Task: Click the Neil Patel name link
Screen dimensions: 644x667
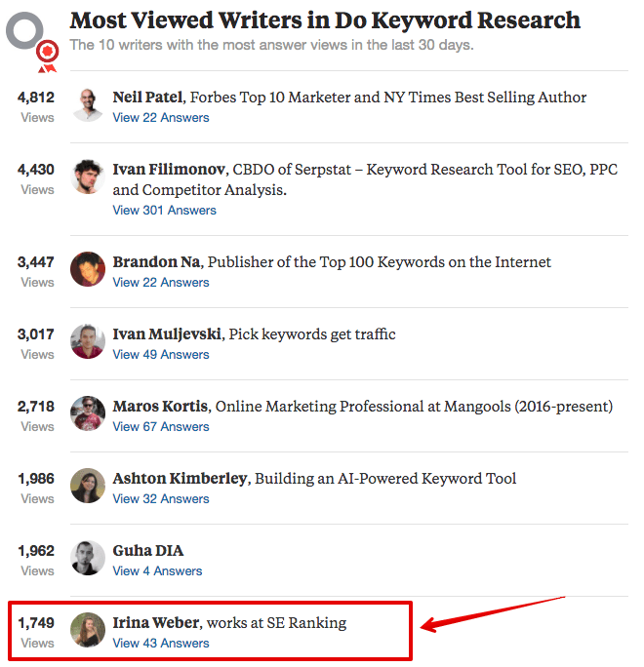Action: tap(147, 98)
